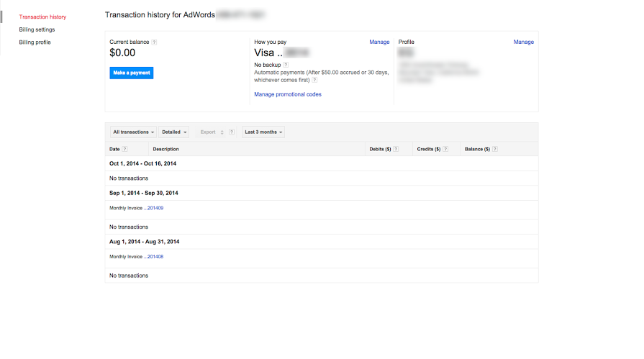The image size is (644, 359).
Task: Click Manage link under How you pay
Action: (x=379, y=42)
